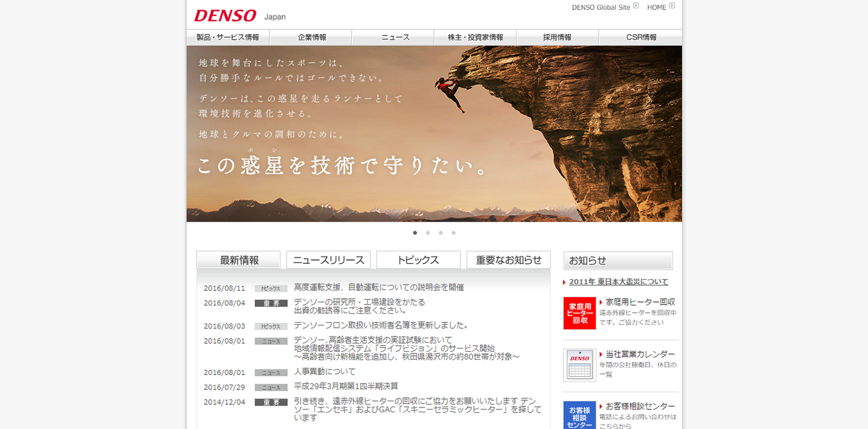The image size is (868, 429).
Task: Select the トピックス tab
Action: click(418, 260)
